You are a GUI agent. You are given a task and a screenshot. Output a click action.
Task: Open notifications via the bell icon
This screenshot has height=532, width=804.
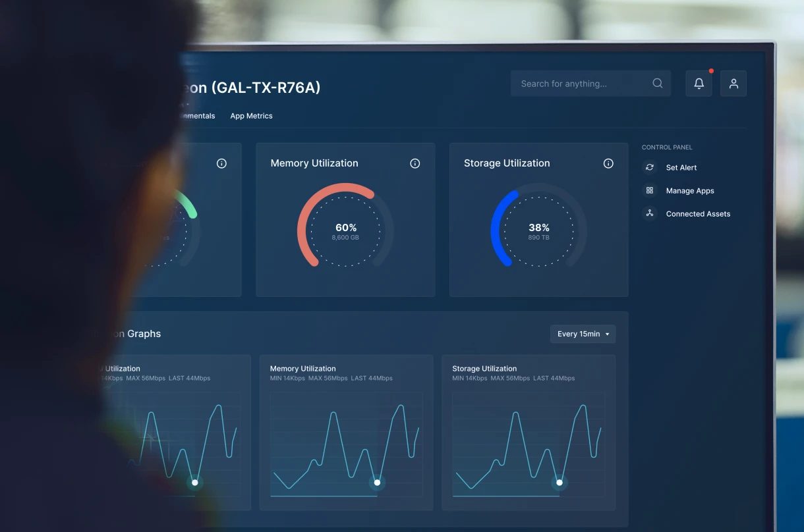[699, 83]
